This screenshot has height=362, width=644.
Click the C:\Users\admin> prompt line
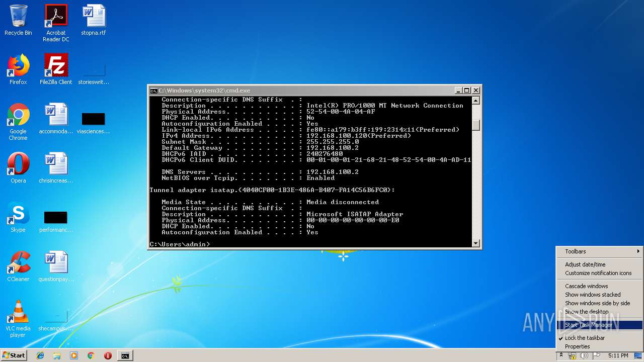pos(180,244)
